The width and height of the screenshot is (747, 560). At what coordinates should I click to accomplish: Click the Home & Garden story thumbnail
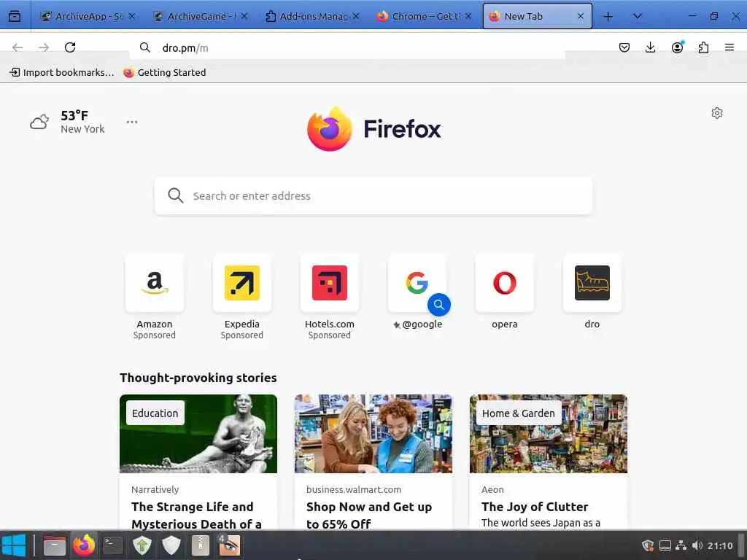(549, 434)
